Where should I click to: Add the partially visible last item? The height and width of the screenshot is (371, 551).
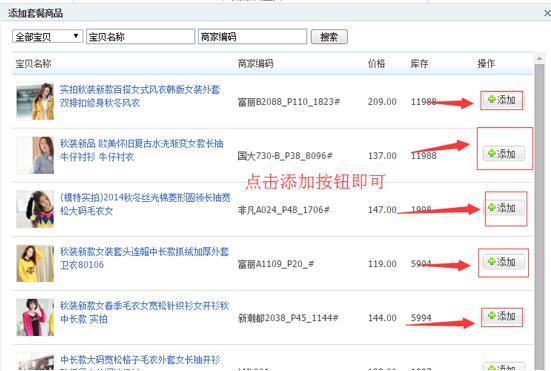point(504,366)
